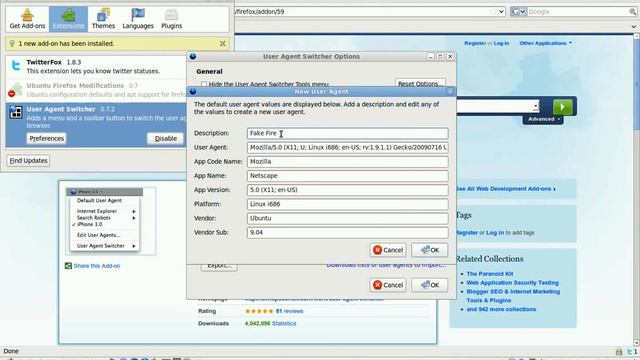Open the downloads Statistics link
This screenshot has width=640, height=360.
point(284,323)
